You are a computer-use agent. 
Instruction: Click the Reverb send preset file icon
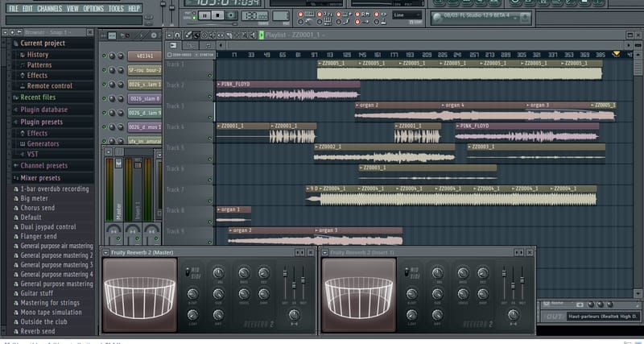(16, 331)
